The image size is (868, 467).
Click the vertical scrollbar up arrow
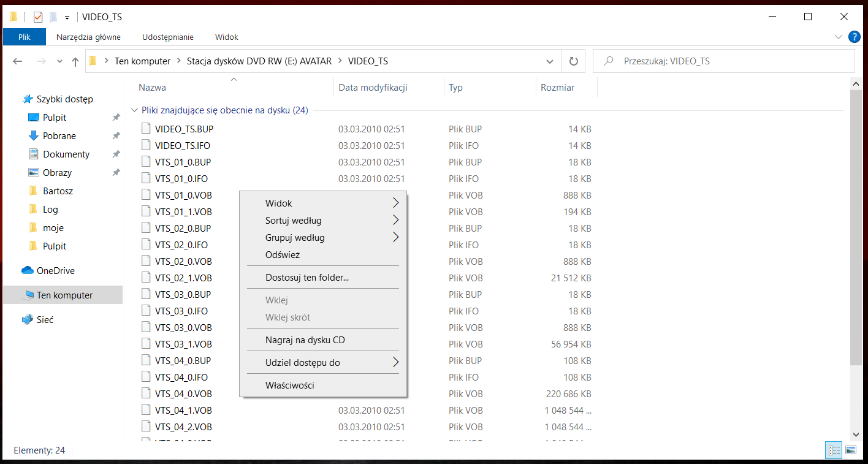856,83
